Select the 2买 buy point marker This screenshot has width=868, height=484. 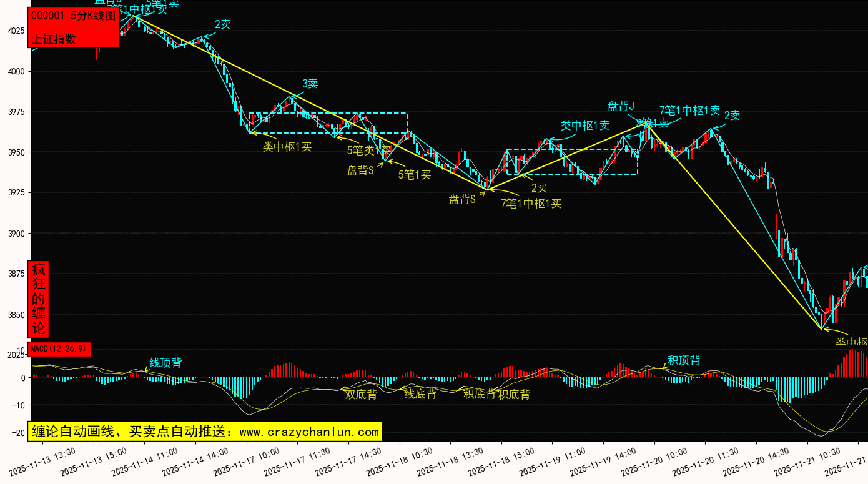click(539, 187)
